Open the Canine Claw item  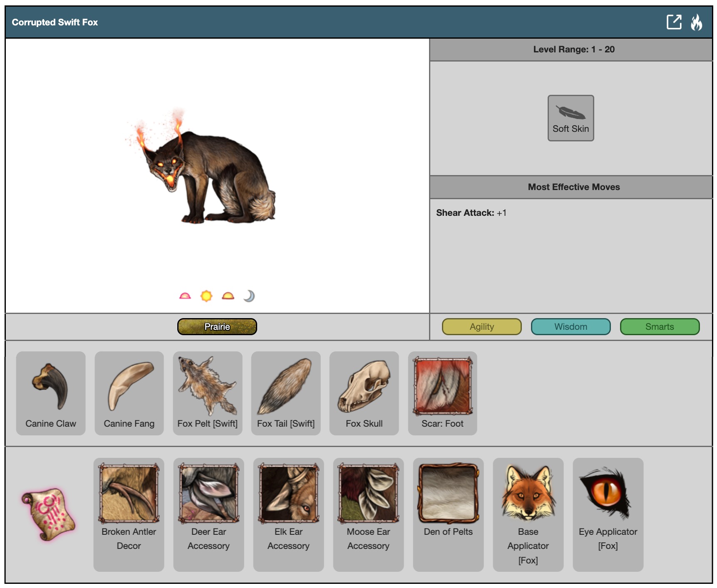tap(51, 393)
